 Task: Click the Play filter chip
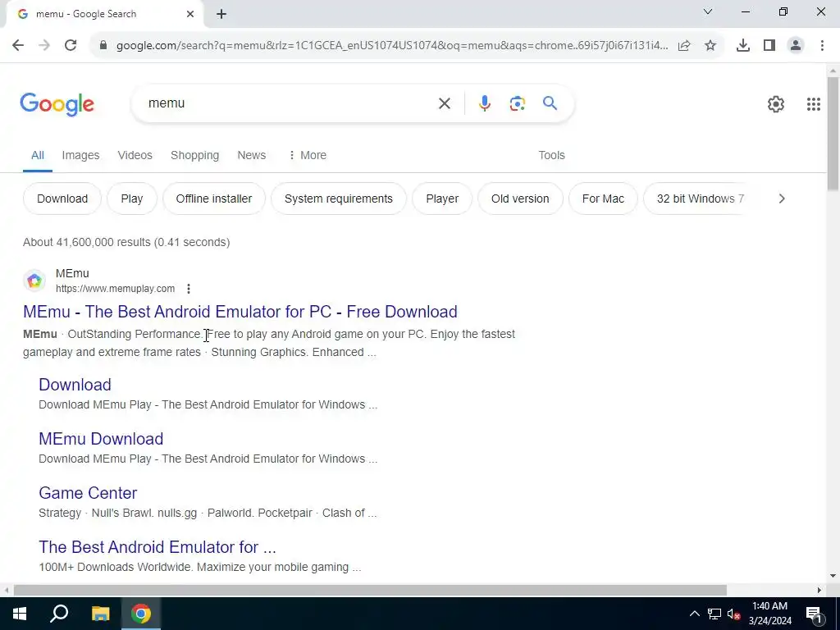132,199
